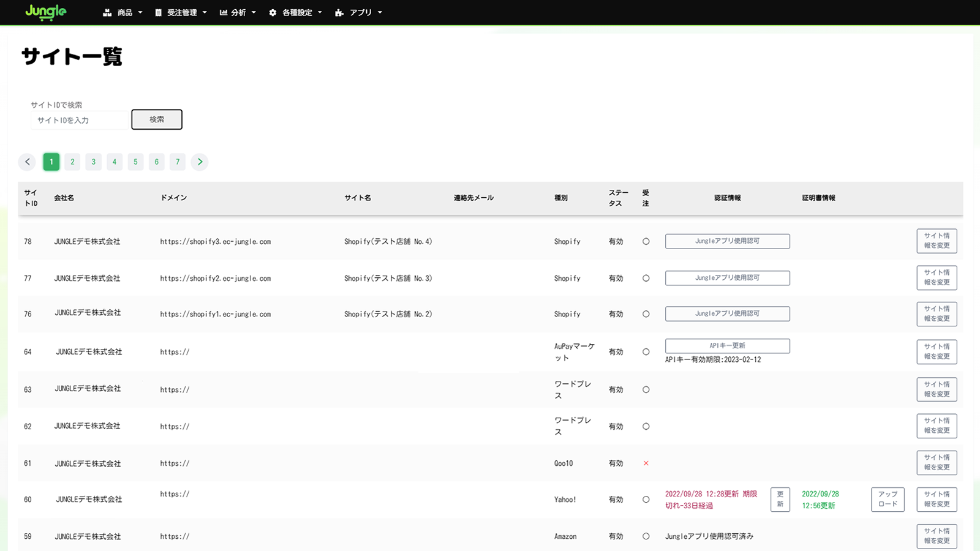This screenshot has width=980, height=551.
Task: Click 更新 button in Yahoo! row
Action: 780,500
